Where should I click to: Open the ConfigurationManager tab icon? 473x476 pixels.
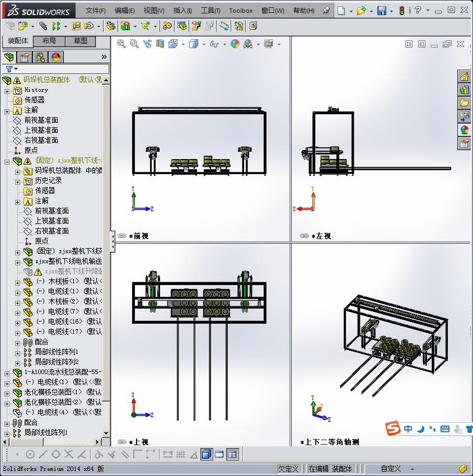pos(40,57)
